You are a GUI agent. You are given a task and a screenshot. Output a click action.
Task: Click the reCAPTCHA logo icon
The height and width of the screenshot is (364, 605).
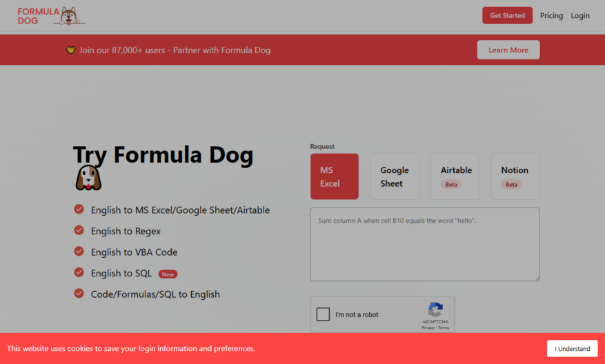(x=435, y=310)
